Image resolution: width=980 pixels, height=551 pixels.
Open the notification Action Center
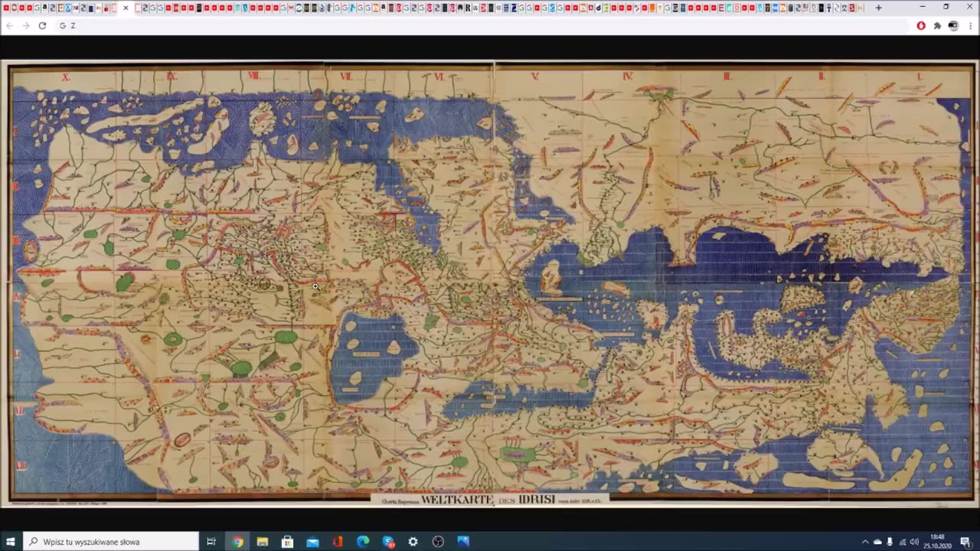965,542
